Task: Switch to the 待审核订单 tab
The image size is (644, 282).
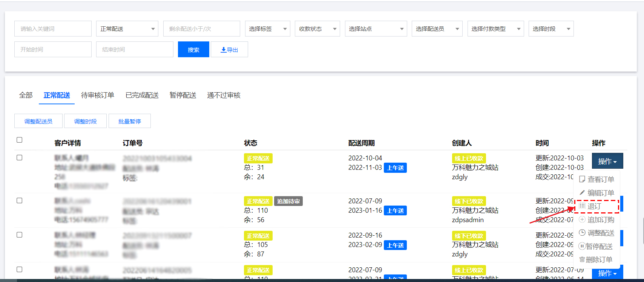Action: [x=98, y=95]
